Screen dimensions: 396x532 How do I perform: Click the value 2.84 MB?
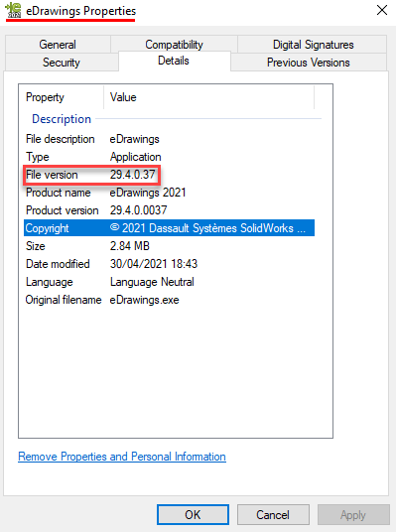click(x=130, y=246)
